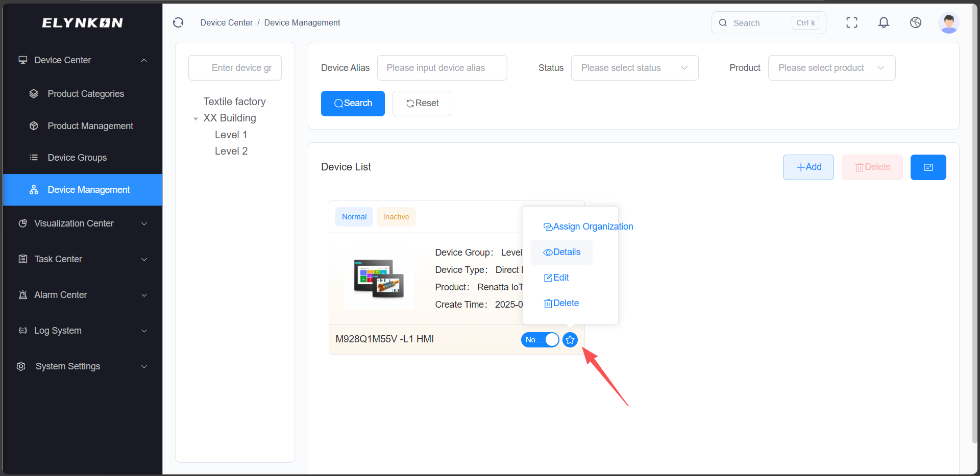Choose Delete from popup menu

tap(561, 303)
